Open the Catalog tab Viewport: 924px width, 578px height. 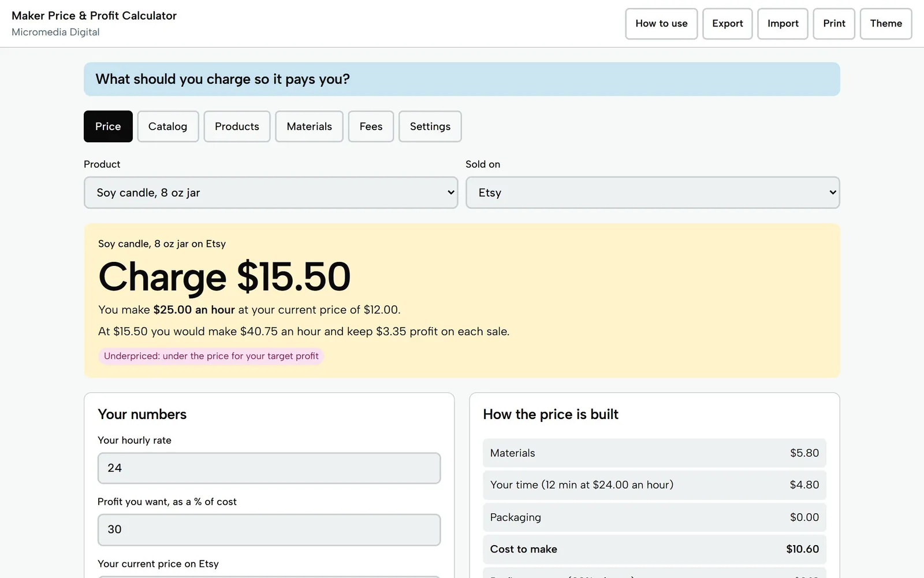coord(167,126)
